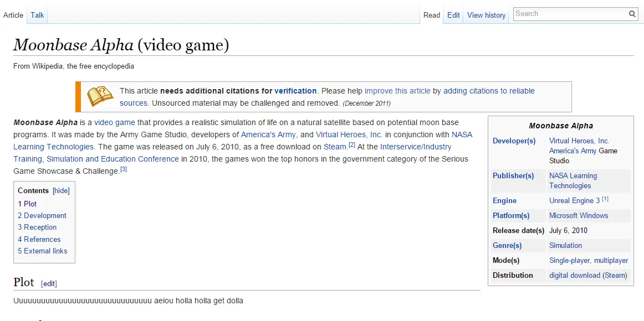
Task: Click the search magnifying glass icon
Action: 632,14
